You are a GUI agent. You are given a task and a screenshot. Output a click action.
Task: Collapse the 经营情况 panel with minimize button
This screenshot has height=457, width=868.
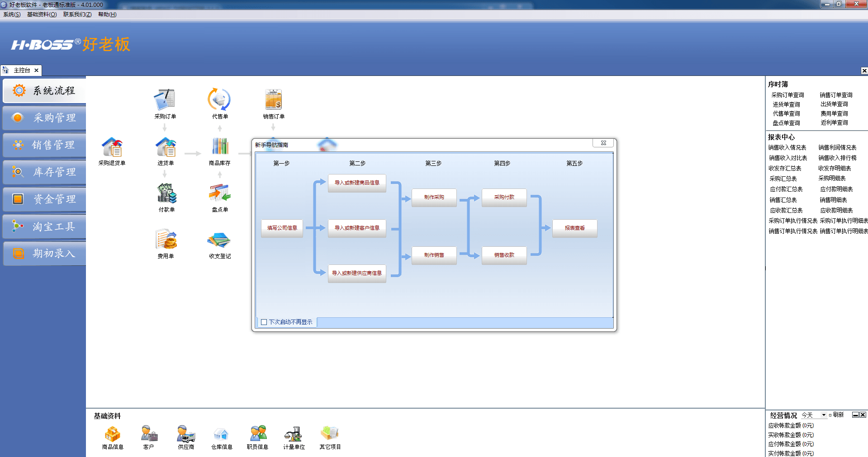pyautogui.click(x=855, y=415)
